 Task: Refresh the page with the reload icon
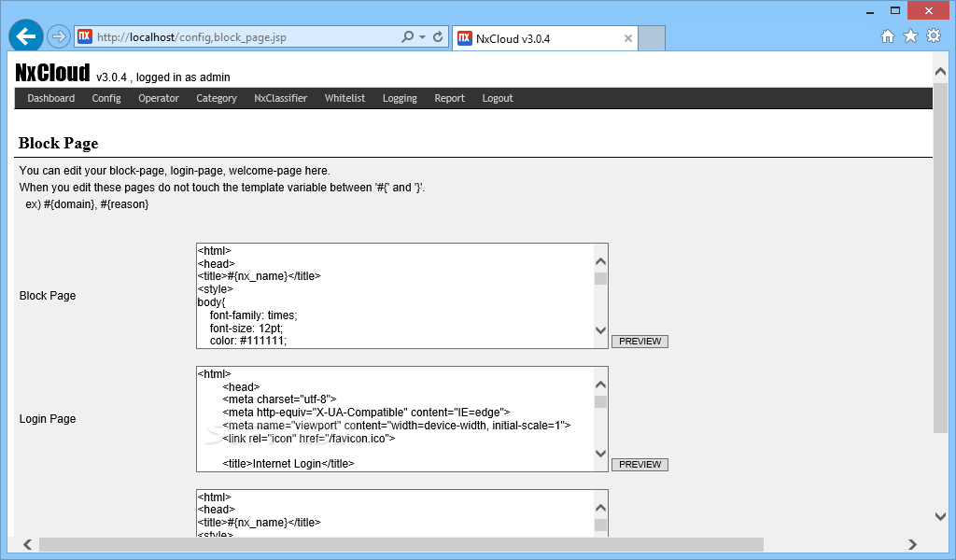click(x=438, y=37)
